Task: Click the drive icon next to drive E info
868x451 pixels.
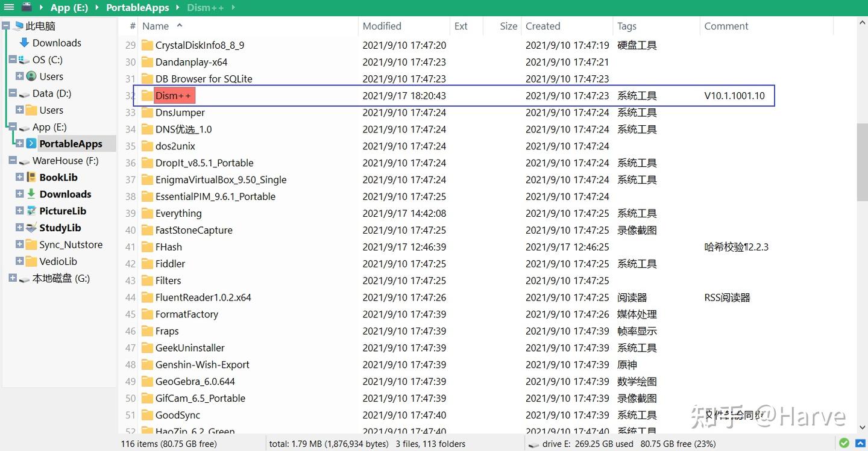Action: click(534, 443)
